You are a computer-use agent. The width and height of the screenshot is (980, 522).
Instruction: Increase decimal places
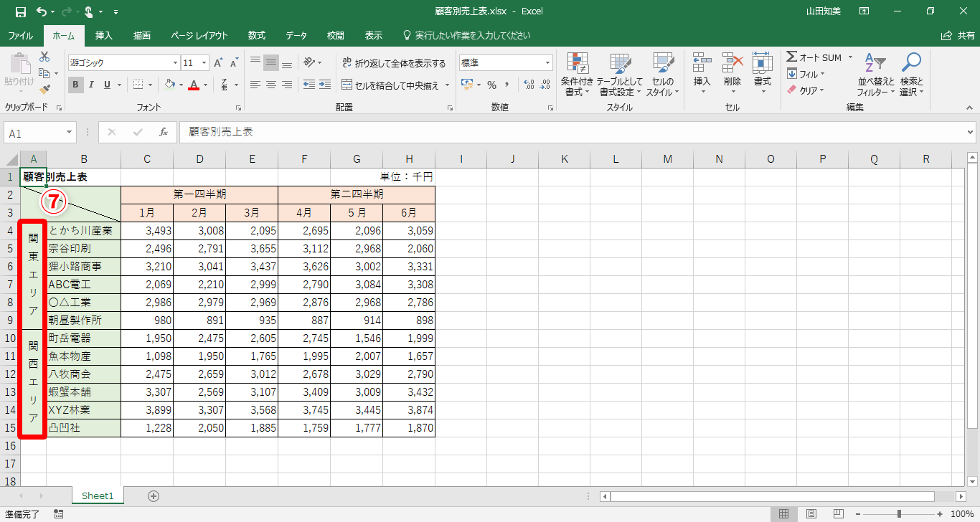click(x=529, y=85)
